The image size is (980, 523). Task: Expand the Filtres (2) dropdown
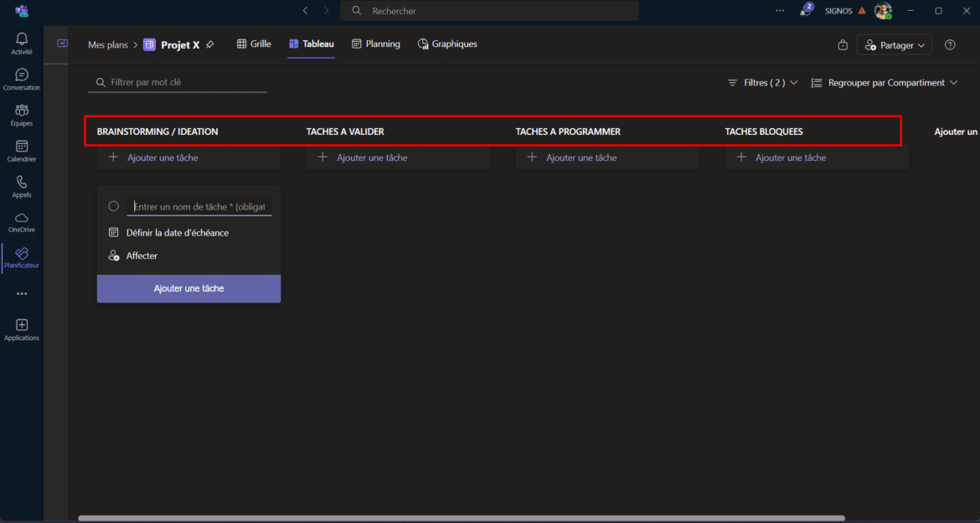(x=763, y=83)
